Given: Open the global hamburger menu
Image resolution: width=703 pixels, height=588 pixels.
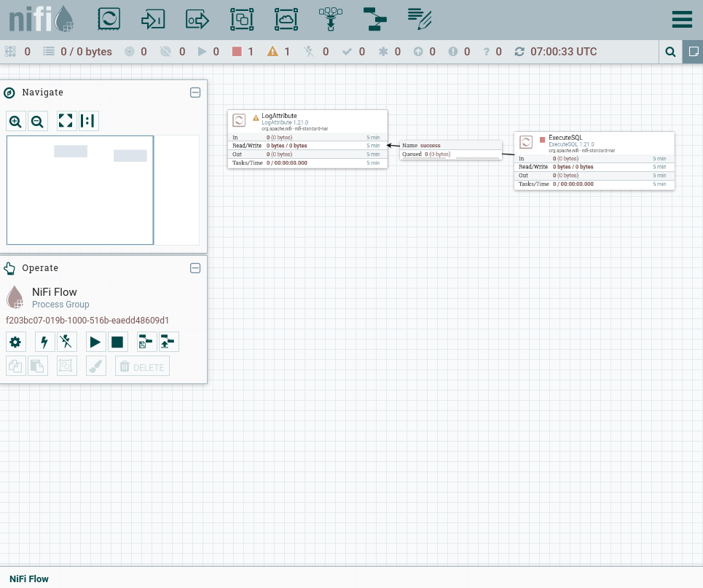Looking at the screenshot, I should (x=682, y=19).
